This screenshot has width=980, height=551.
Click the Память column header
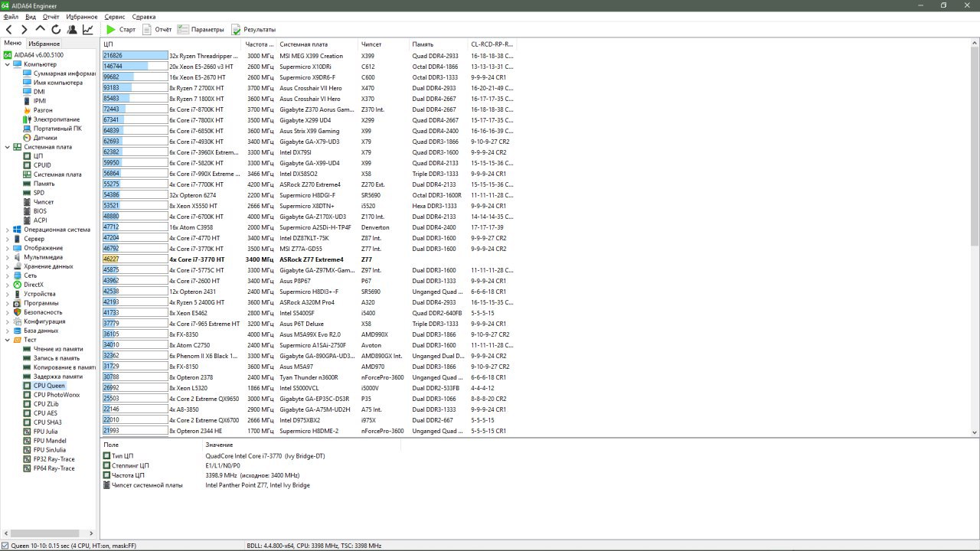pos(438,44)
